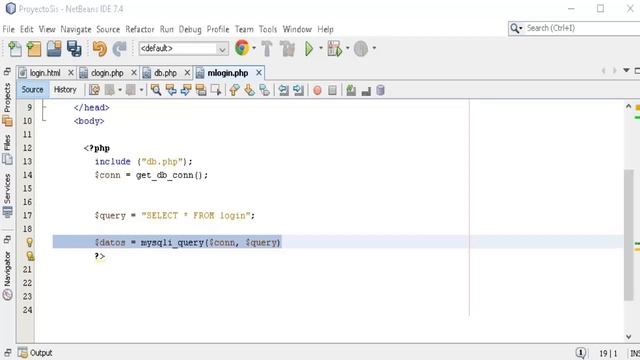This screenshot has width=640, height=360.
Task: Open the Refactor menu
Action: [140, 29]
